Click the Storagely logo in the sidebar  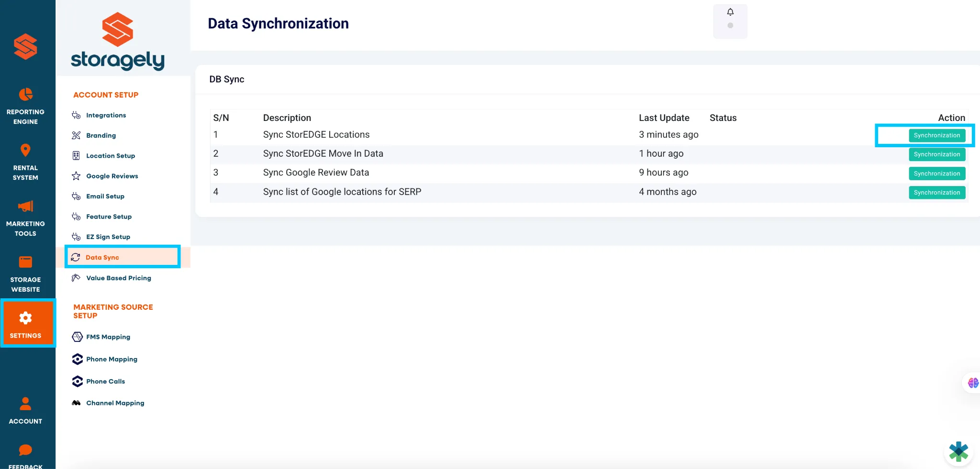pos(118,41)
